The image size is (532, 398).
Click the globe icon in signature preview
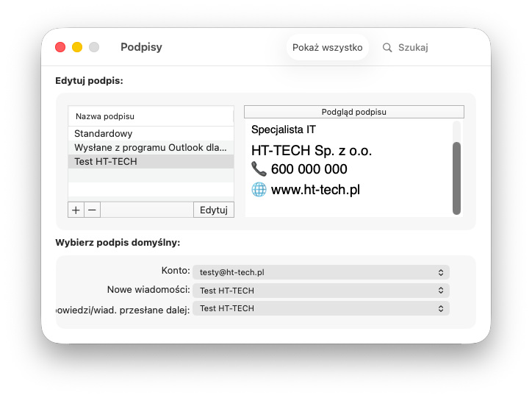pyautogui.click(x=259, y=190)
